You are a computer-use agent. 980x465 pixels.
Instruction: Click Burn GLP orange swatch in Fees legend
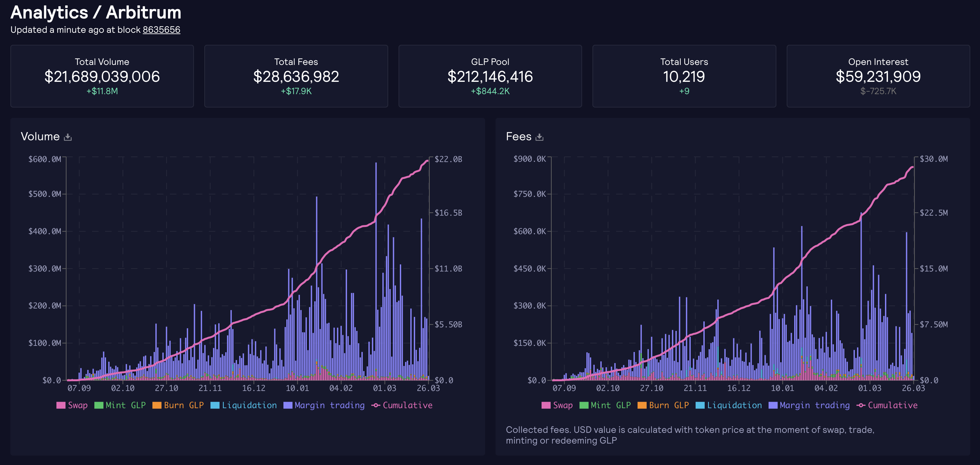coord(642,405)
